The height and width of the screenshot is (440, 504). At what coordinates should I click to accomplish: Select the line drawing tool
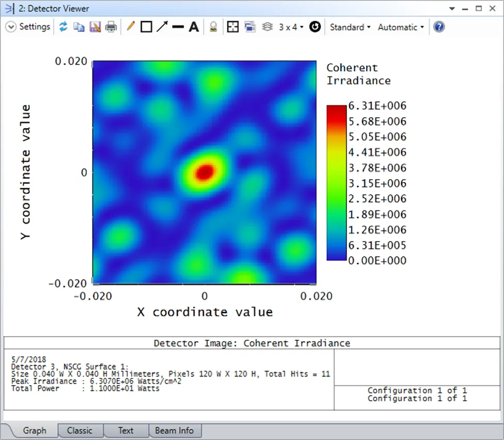(178, 27)
